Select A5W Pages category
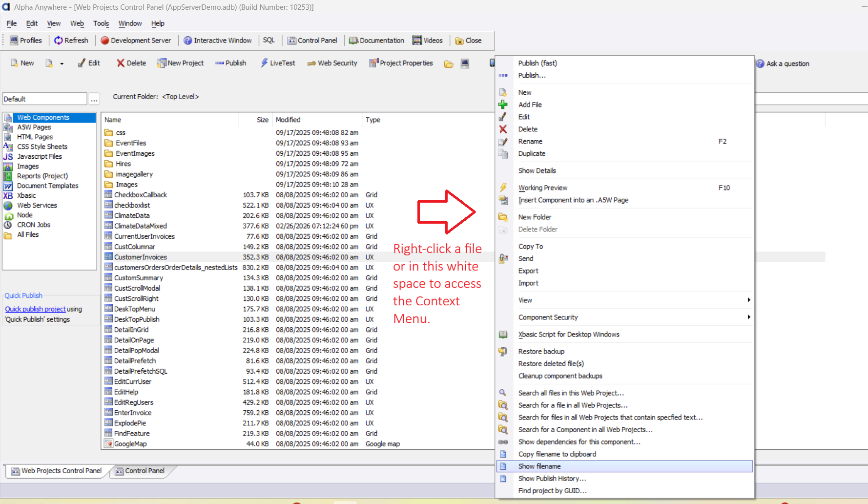 click(x=34, y=127)
